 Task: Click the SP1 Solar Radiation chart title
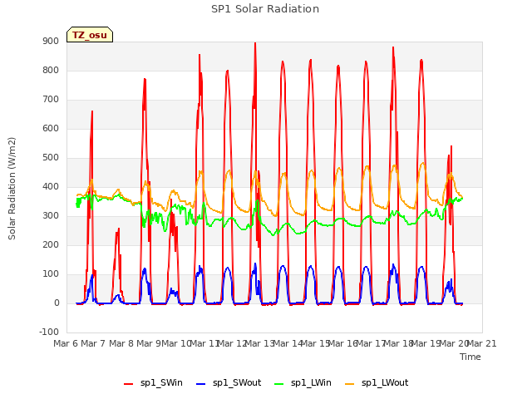(265, 9)
